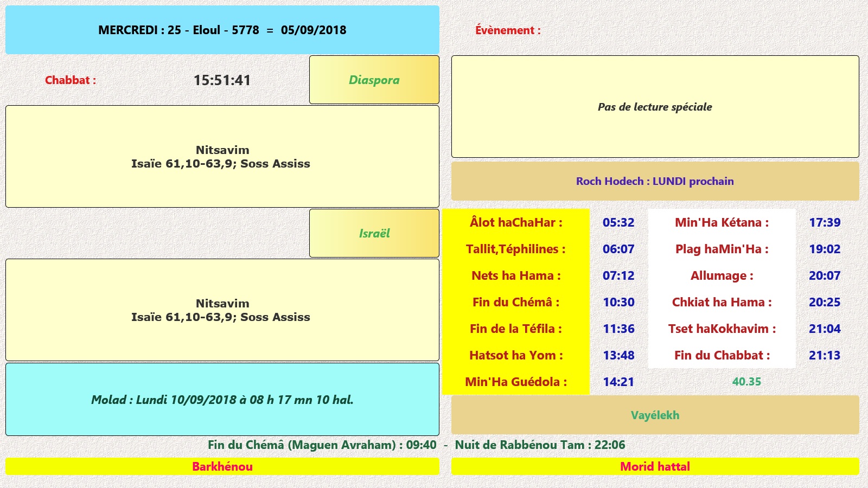Select the date header MERCREDI 25 Eloul 5778
Screen dimensions: 868x488
(222, 30)
